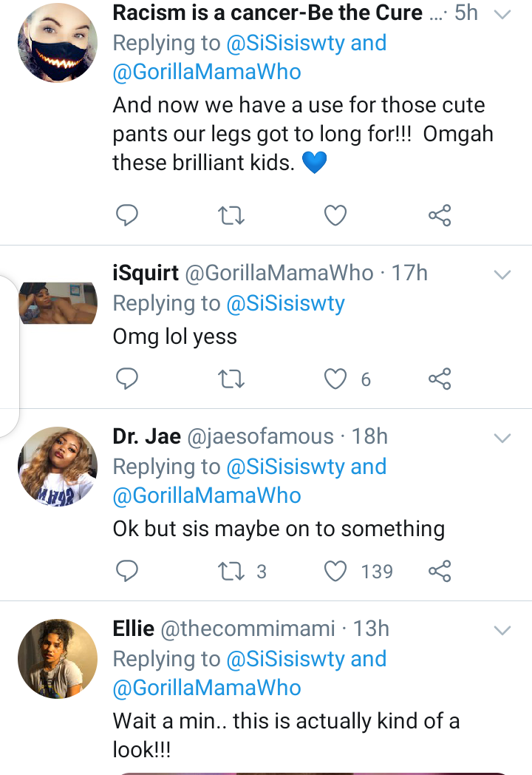Open the @thecommimami profile handle

tap(248, 629)
